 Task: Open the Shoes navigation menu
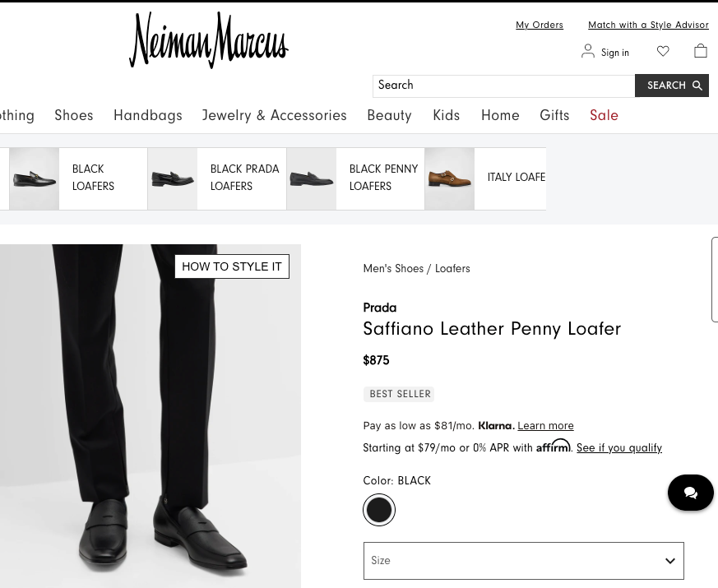tap(73, 116)
